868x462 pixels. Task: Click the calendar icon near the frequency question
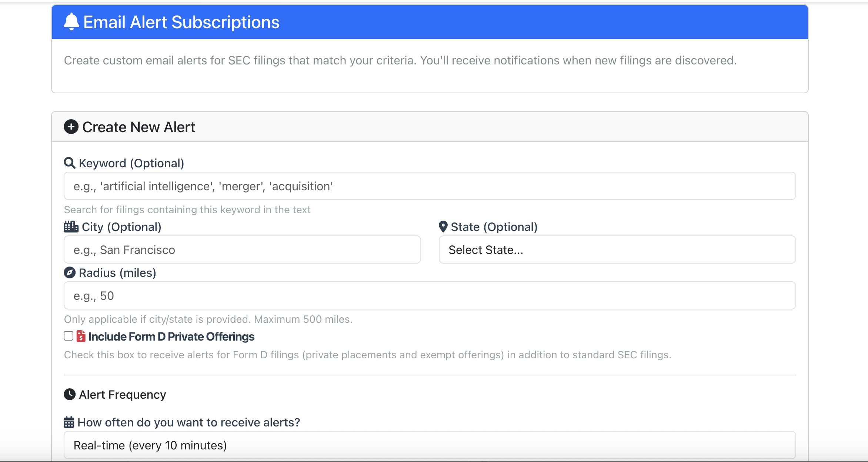[69, 422]
